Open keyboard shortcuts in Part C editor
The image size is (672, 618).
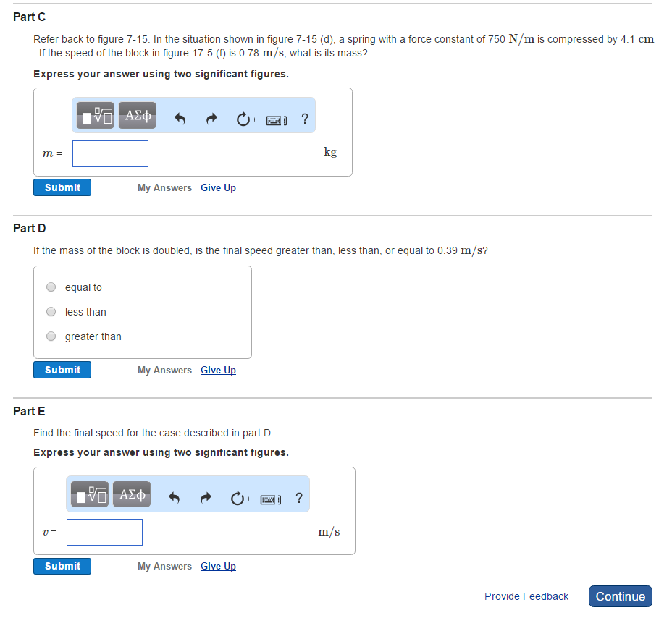click(x=275, y=119)
